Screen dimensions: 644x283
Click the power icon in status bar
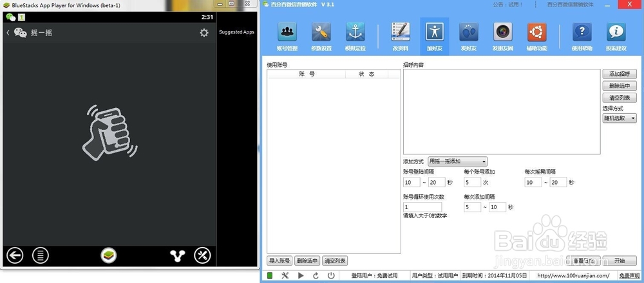(331, 276)
